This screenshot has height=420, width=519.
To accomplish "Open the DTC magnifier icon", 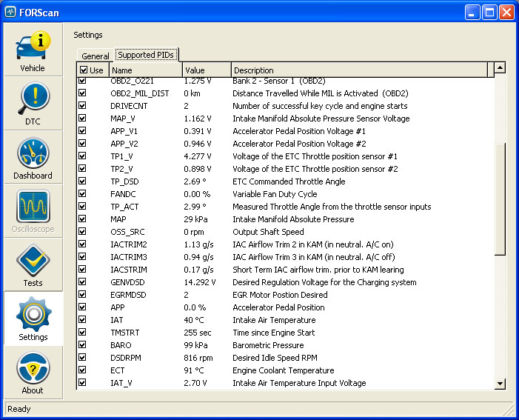I will 33,98.
